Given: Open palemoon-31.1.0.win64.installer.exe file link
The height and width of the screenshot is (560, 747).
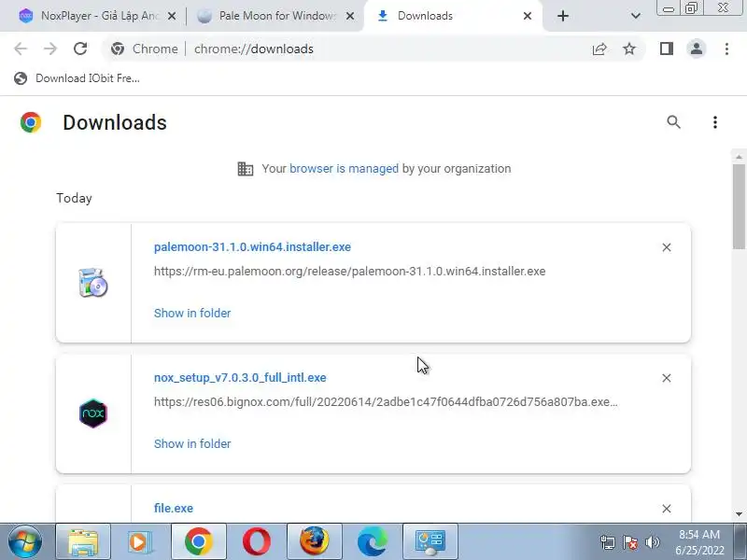Looking at the screenshot, I should [252, 246].
